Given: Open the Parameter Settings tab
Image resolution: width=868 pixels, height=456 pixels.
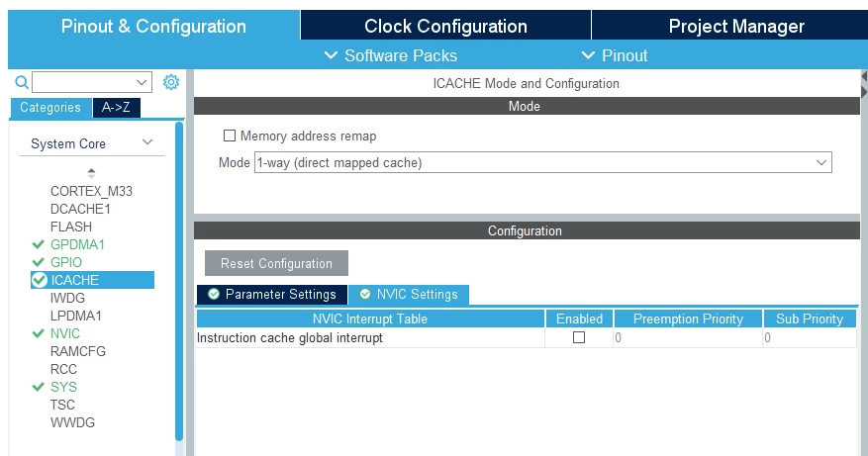Looking at the screenshot, I should 272,295.
